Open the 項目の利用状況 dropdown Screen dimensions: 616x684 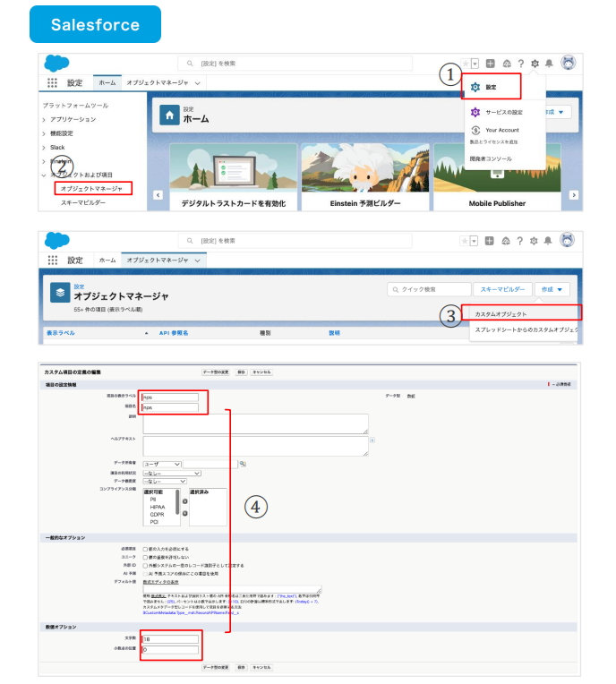172,474
